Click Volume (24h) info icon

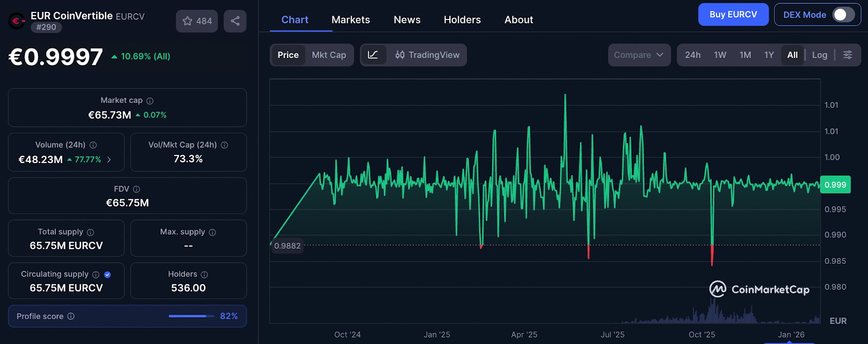[93, 145]
